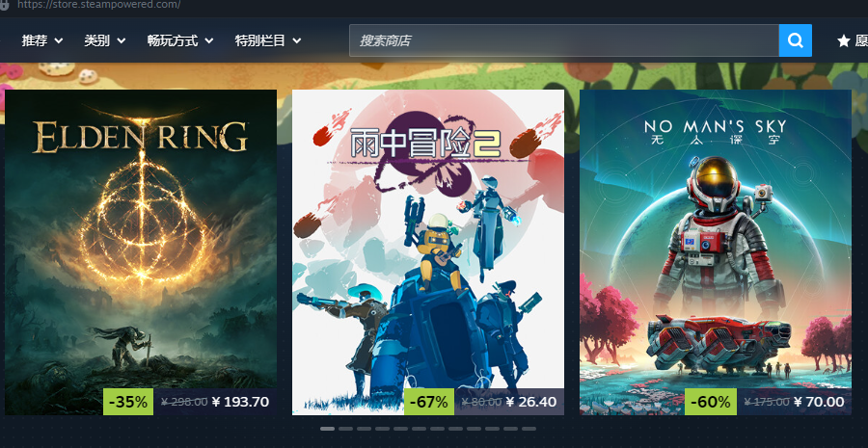Click the -35% discount badge
The width and height of the screenshot is (868, 448).
tap(128, 402)
